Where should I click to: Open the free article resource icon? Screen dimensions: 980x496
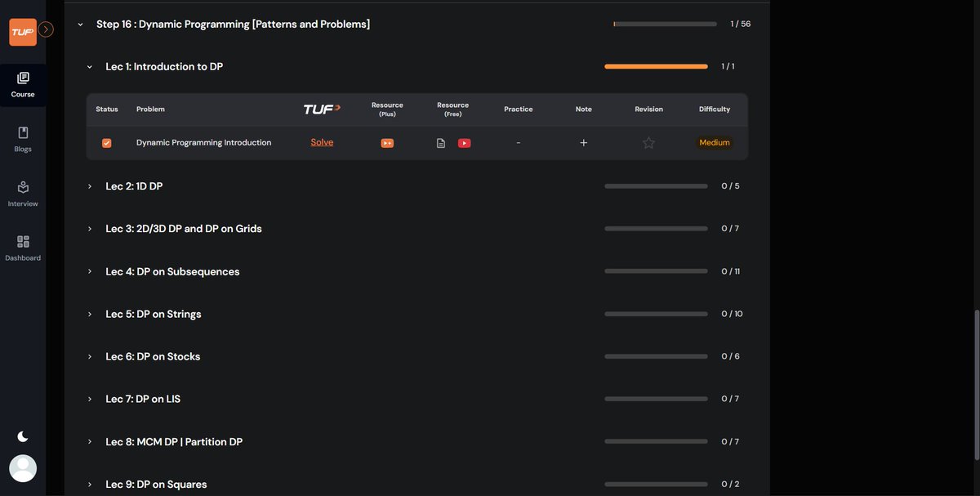pyautogui.click(x=441, y=143)
